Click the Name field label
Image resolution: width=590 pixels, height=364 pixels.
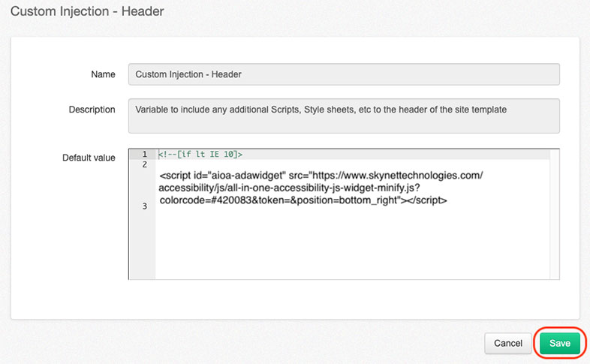pos(103,74)
